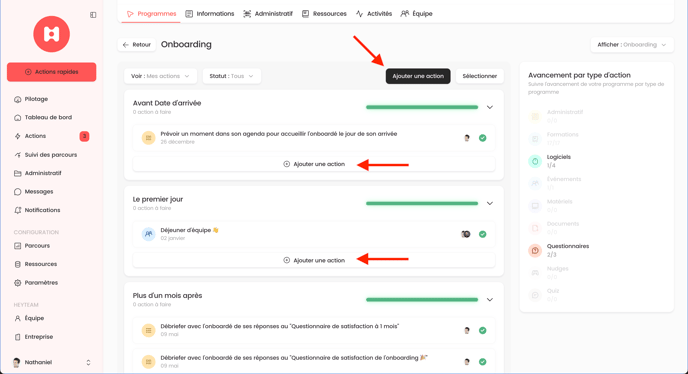Toggle checkmark on satisfaction de l'onboarding debrief
The width and height of the screenshot is (688, 374).
click(x=483, y=362)
